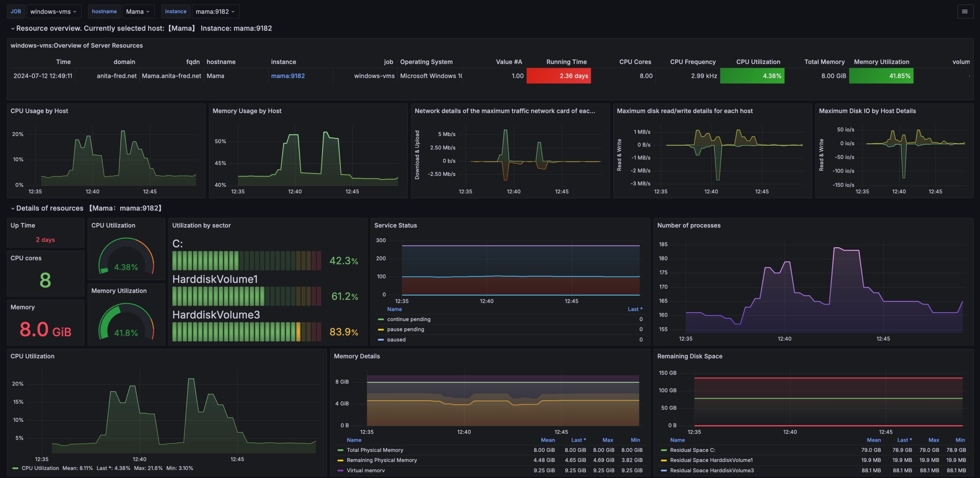Click the Memory stat value 8.0 GiB
The width and height of the screenshot is (980, 478).
(45, 329)
